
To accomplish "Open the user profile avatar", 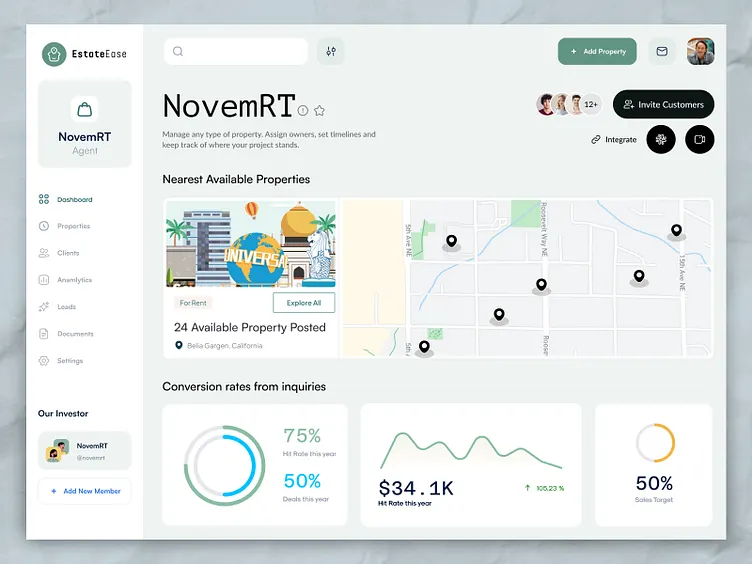I will pyautogui.click(x=700, y=51).
